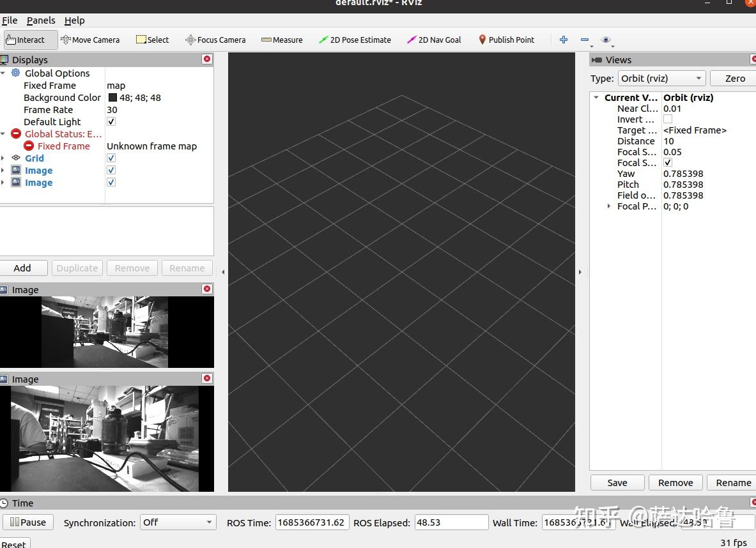Click the Add display button

22,268
